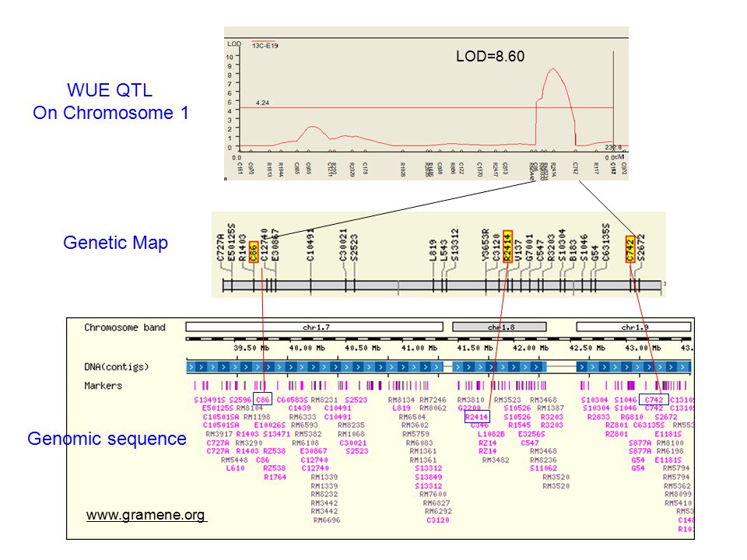This screenshot has width=747, height=560.
Task: Select the chr1.7 chromosome band
Action: (x=314, y=327)
